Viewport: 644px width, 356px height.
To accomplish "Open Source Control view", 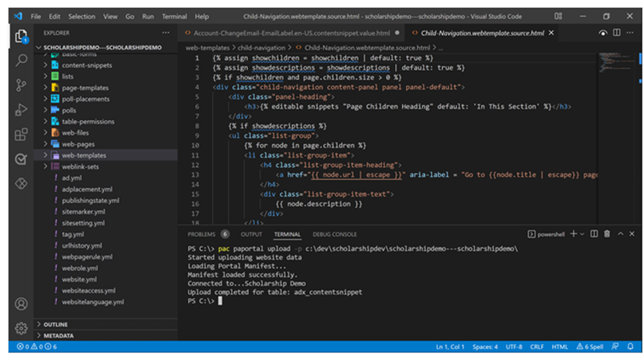I will click(x=21, y=85).
